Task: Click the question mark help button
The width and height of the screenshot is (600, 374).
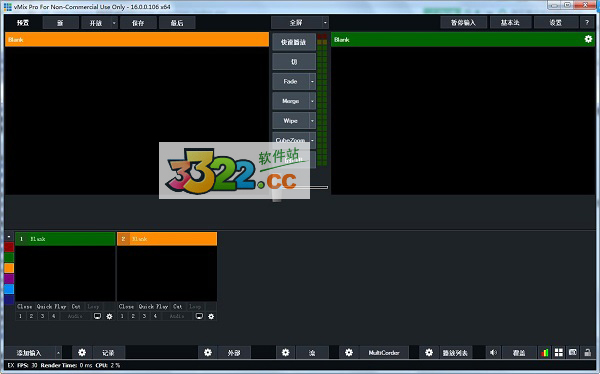Action: click(587, 23)
